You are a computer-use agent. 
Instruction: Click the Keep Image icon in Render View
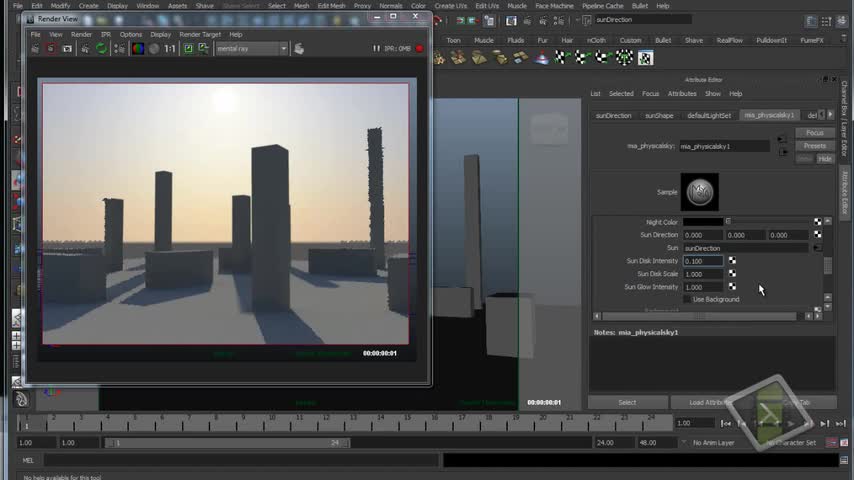click(188, 48)
